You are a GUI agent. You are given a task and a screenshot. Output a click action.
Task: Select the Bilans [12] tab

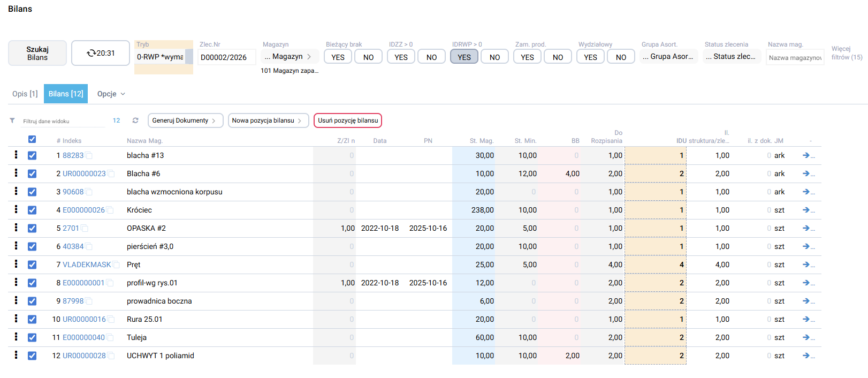pyautogui.click(x=66, y=94)
